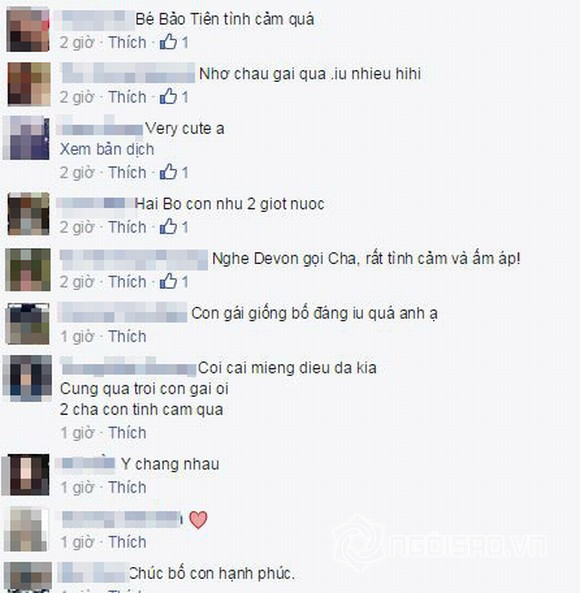Open commenter name before Chúc bố con hạnh phúc
Image resolution: width=580 pixels, height=593 pixels.
coord(93,573)
